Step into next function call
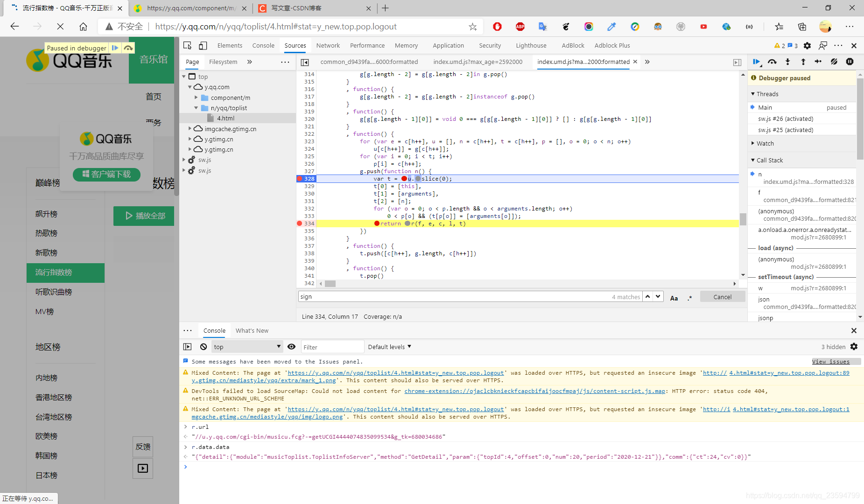 [788, 62]
